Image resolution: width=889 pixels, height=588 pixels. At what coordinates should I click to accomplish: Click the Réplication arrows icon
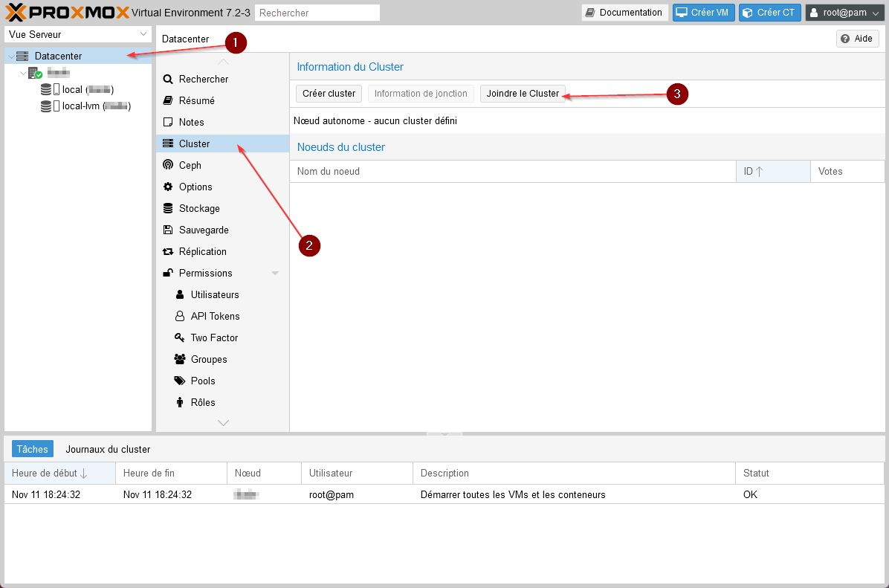[x=168, y=251]
